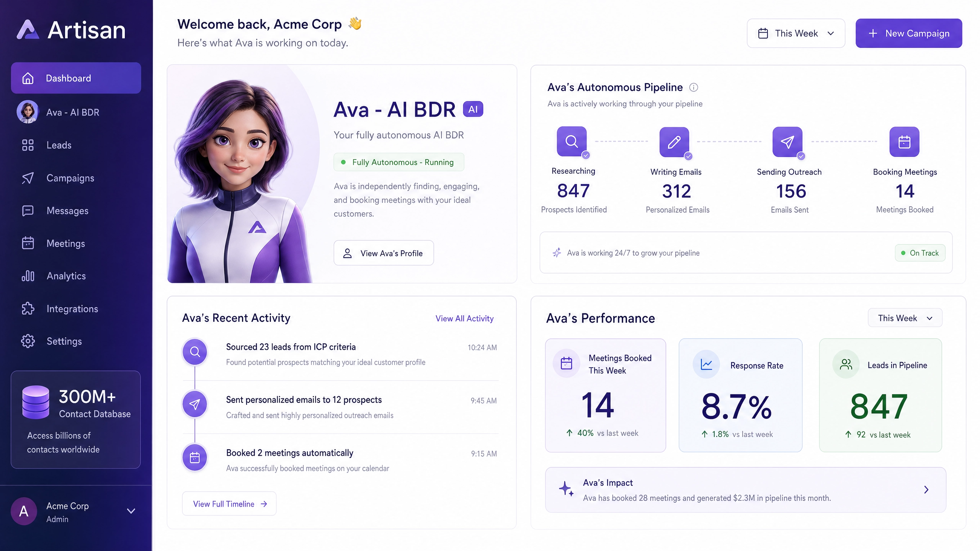The image size is (980, 551).
Task: Click the Meetings calendar icon in sidebar
Action: [28, 243]
